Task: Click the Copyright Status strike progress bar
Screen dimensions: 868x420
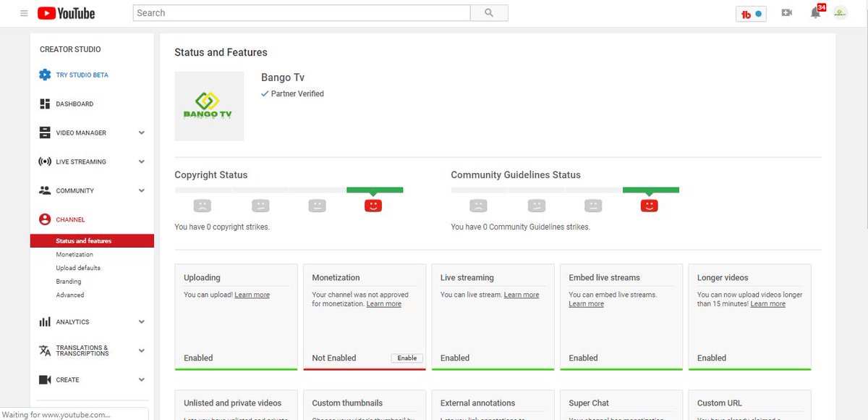Action: [289, 190]
